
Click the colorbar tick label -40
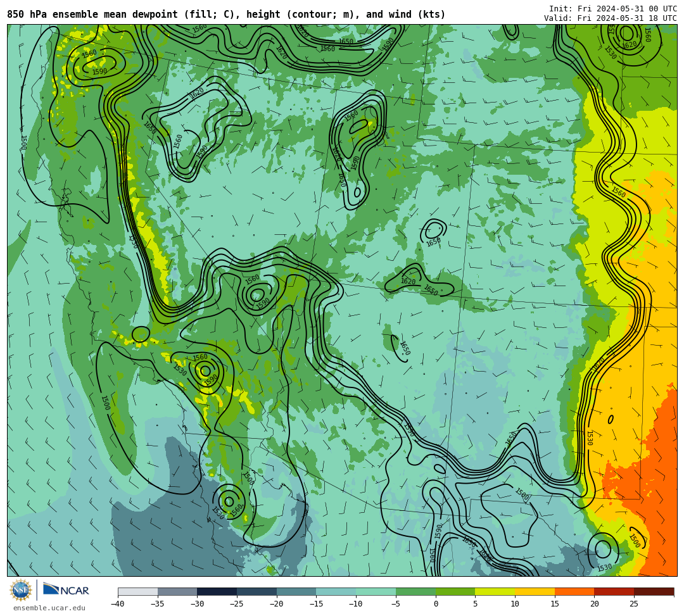click(x=117, y=604)
